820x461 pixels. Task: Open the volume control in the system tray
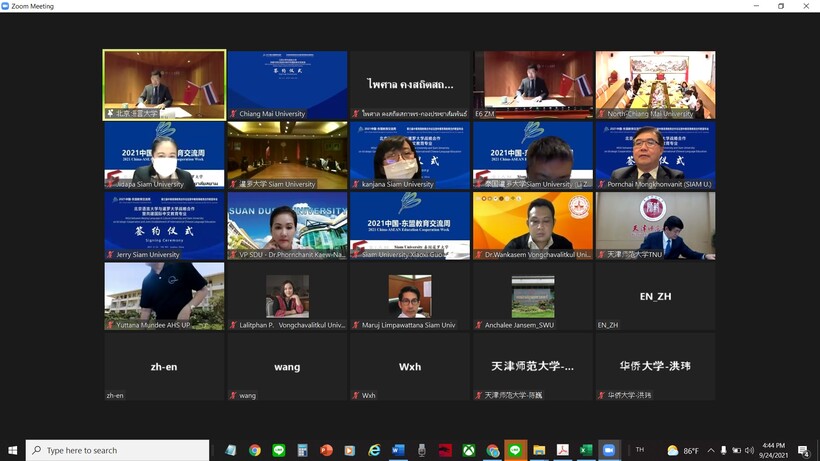coord(749,450)
